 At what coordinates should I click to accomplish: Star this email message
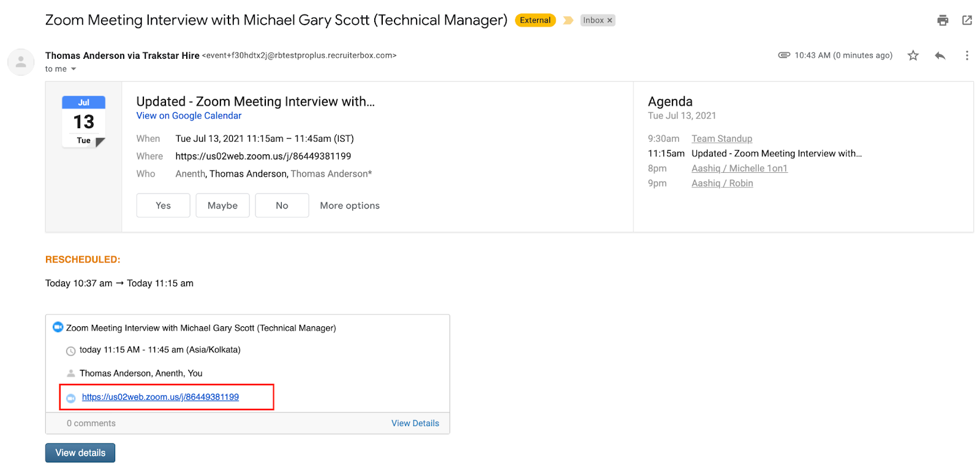913,56
